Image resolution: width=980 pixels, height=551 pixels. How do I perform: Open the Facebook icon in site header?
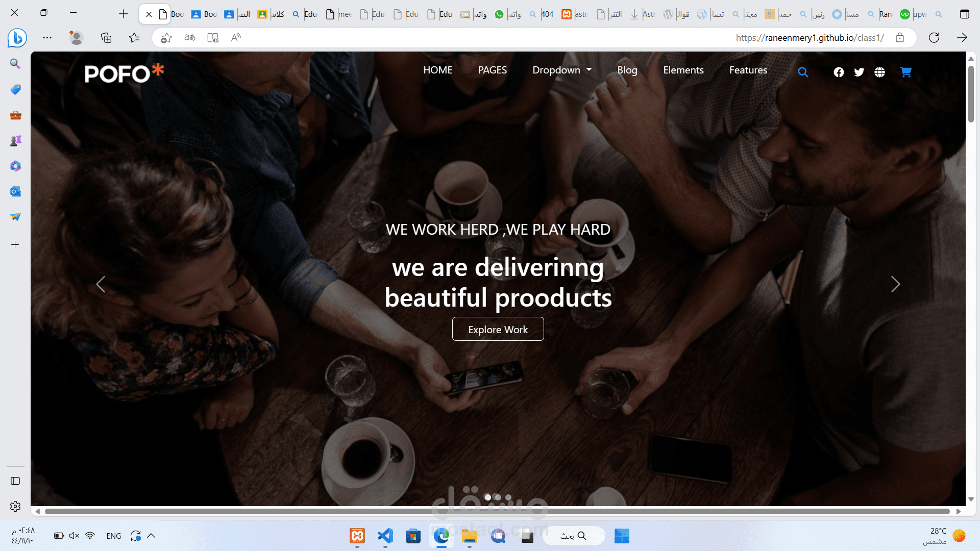839,72
